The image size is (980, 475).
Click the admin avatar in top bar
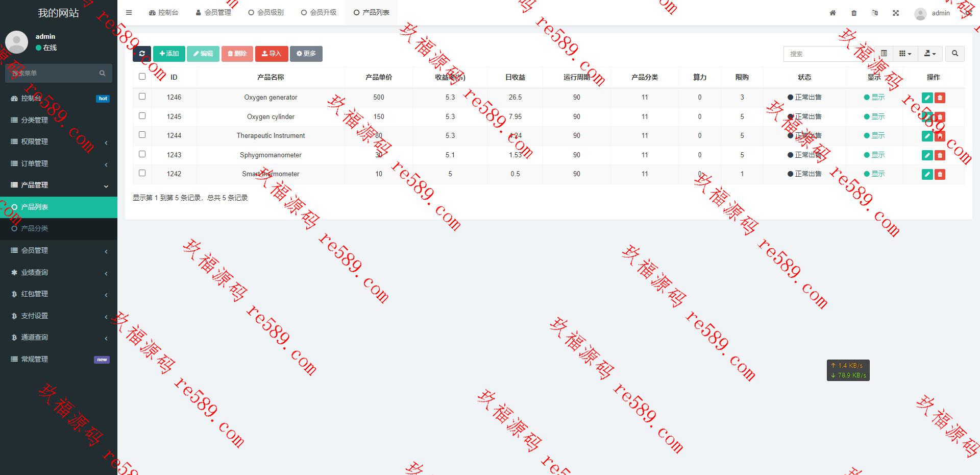point(920,14)
